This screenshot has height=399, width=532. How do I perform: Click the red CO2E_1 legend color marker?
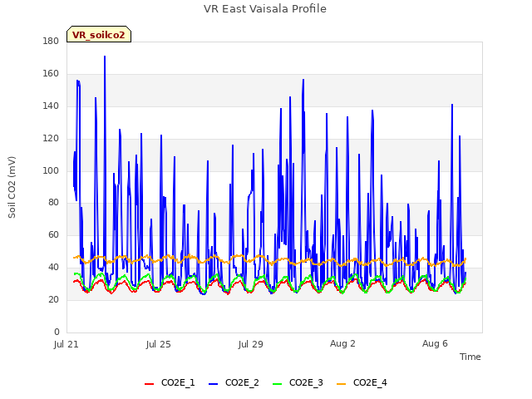tap(150, 384)
